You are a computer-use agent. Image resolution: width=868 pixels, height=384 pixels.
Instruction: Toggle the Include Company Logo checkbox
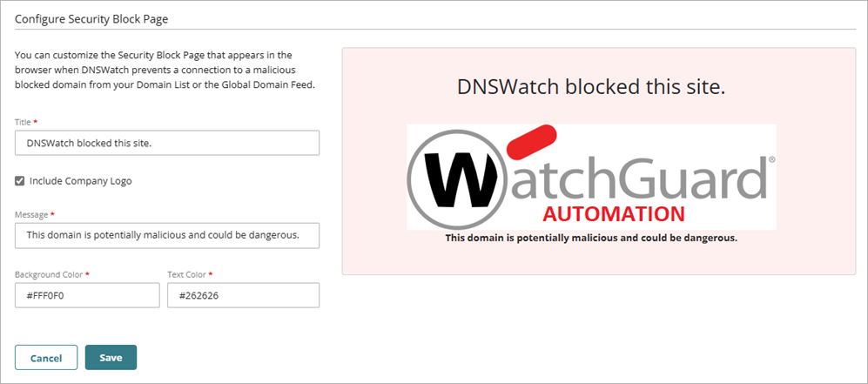[20, 181]
